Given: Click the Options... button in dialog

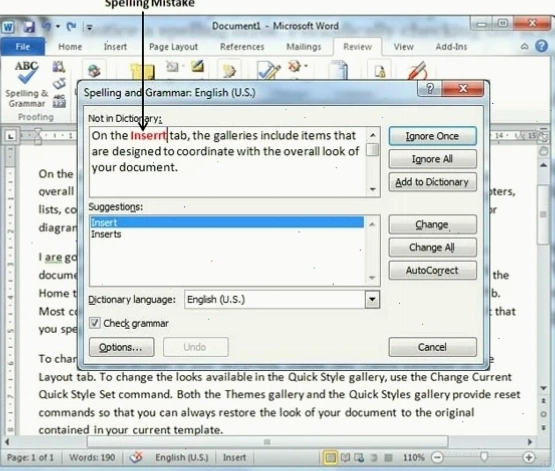Looking at the screenshot, I should tap(121, 347).
